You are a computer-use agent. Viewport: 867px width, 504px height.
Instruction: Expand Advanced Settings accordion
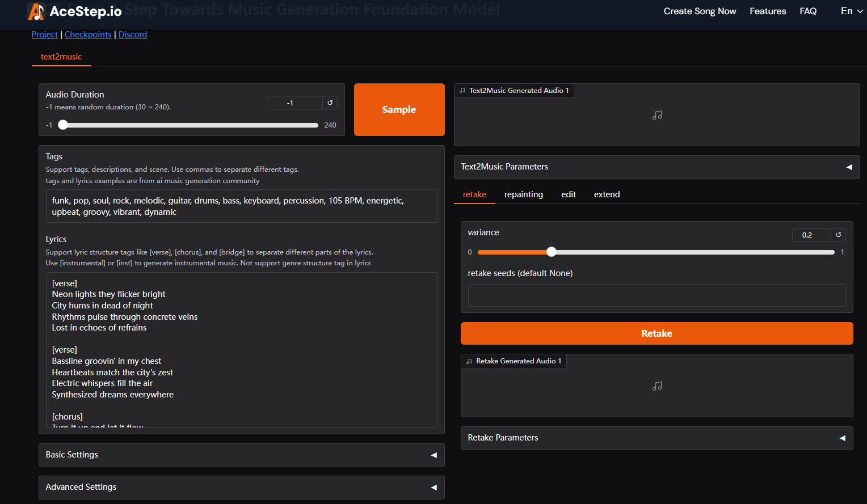(x=241, y=487)
